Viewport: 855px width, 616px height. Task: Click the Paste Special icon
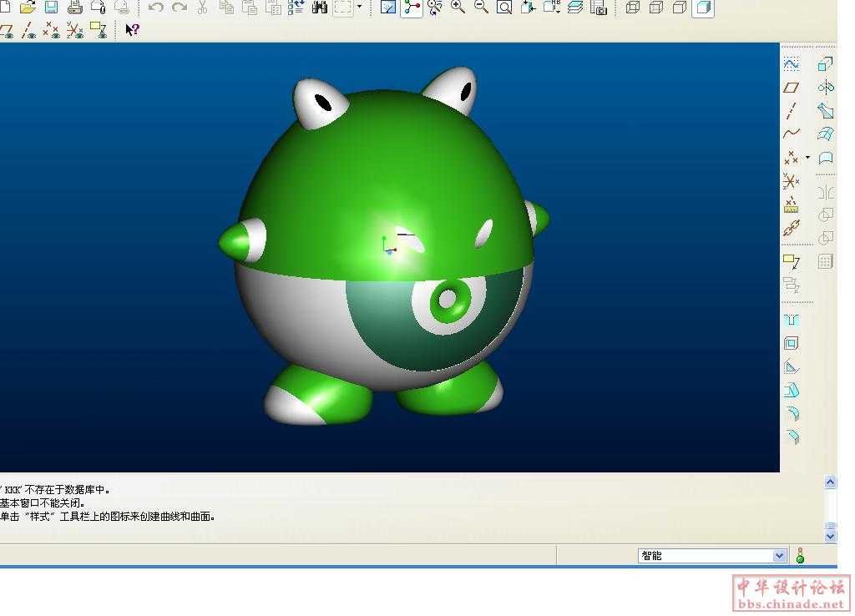click(273, 7)
